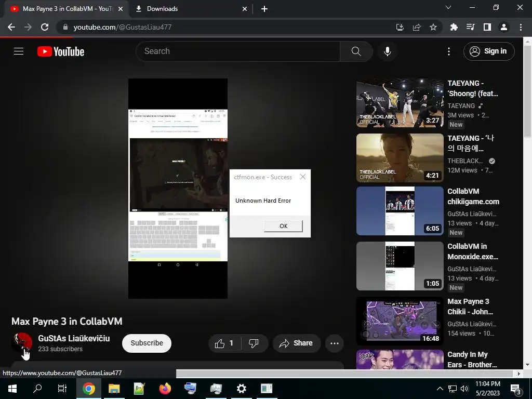Open the 4:21 TAEYANG video thumbnail
Screen dimensions: 532x399
click(400, 158)
